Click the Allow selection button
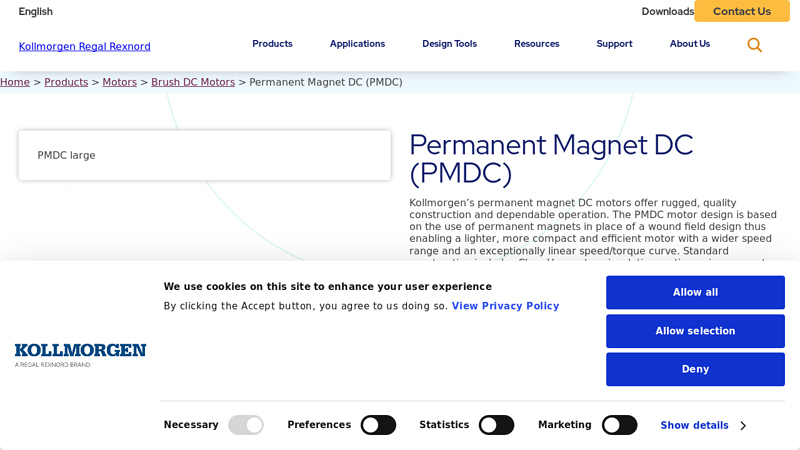This screenshot has width=800, height=450. tap(695, 331)
